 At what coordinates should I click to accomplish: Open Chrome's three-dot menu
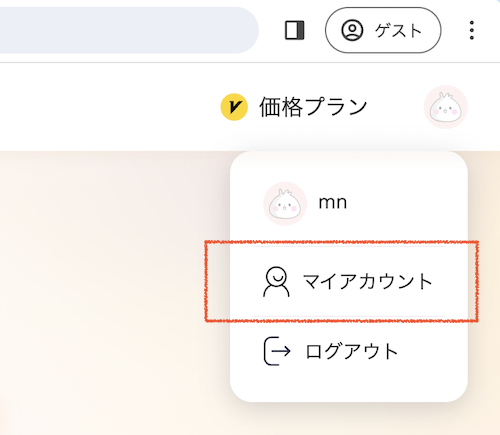click(x=471, y=30)
